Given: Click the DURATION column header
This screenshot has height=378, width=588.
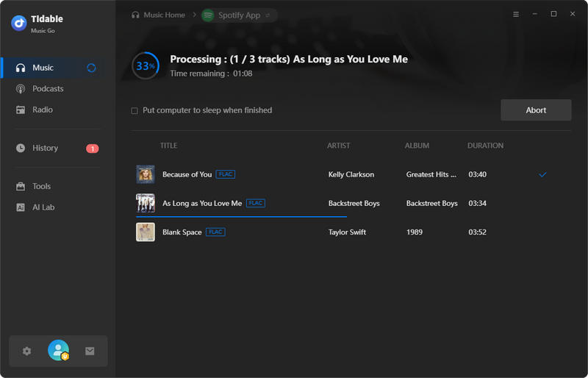Looking at the screenshot, I should pyautogui.click(x=485, y=146).
